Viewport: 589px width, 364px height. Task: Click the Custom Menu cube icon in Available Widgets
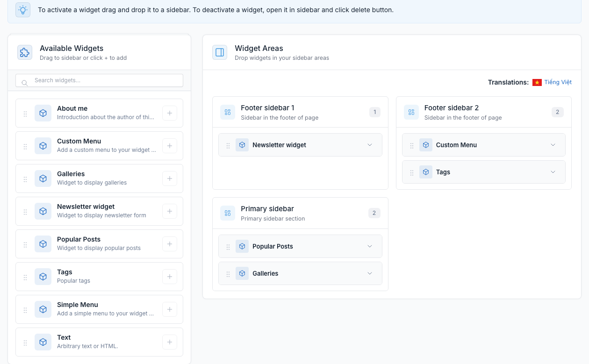(x=43, y=146)
